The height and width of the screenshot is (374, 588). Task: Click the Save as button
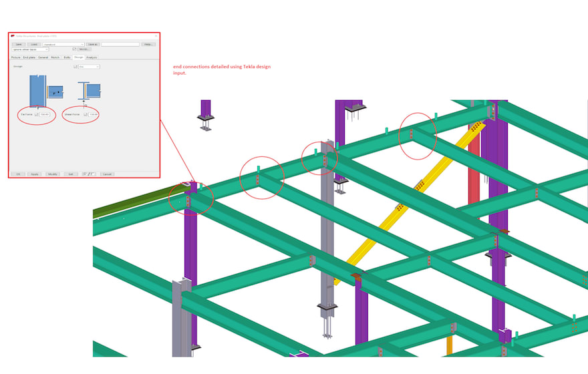(92, 44)
